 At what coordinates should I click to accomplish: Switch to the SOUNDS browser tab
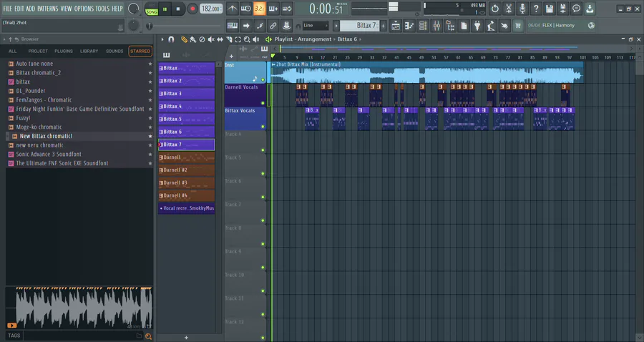coord(114,52)
